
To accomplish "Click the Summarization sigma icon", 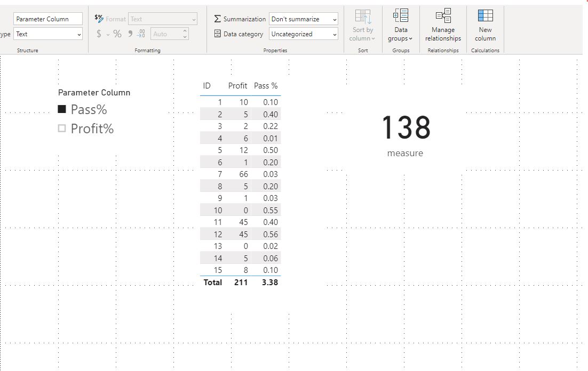I will 217,19.
